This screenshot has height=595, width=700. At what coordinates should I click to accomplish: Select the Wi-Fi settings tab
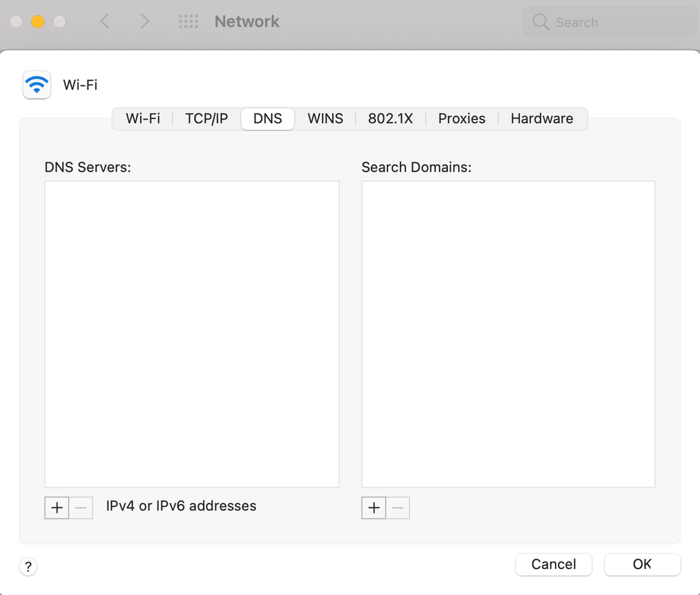click(x=143, y=118)
